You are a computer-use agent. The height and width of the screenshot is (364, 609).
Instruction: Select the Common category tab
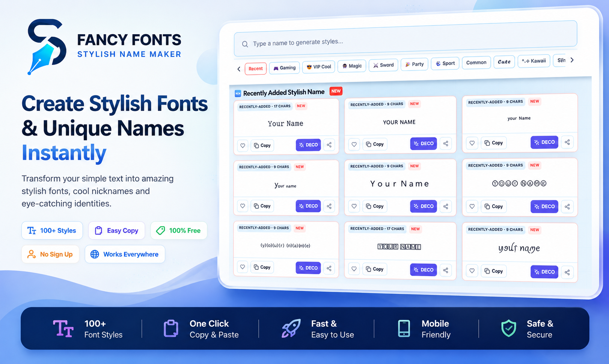[x=476, y=62]
